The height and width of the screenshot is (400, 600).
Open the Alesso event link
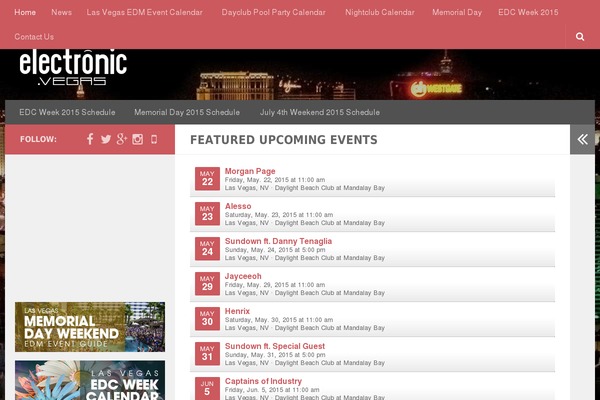[x=238, y=206]
